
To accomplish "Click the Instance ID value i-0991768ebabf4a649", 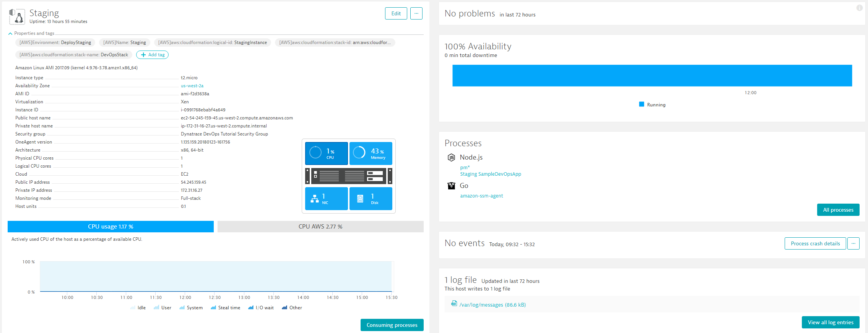I will (203, 110).
